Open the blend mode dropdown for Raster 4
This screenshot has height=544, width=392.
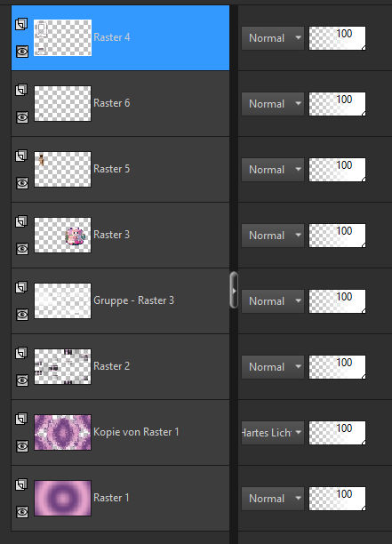click(x=273, y=38)
